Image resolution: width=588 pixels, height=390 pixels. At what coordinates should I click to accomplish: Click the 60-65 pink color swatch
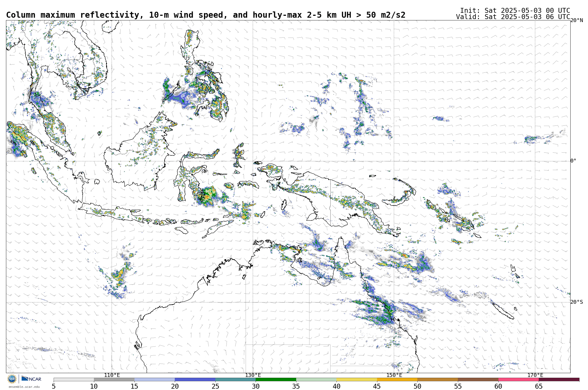(x=519, y=379)
